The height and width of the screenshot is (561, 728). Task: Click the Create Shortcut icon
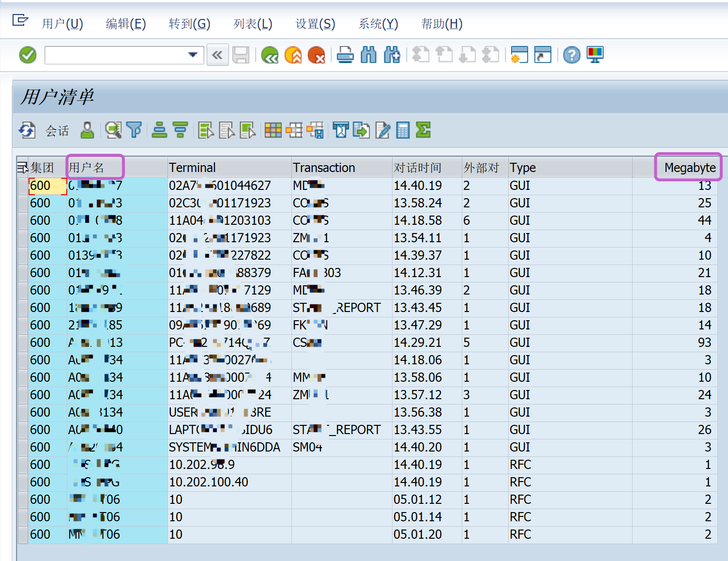(543, 55)
